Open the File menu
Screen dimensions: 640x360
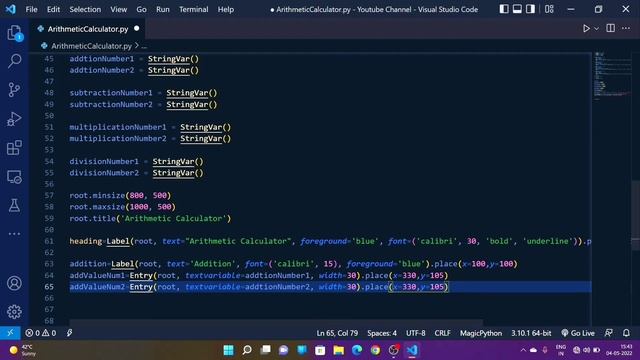31,9
